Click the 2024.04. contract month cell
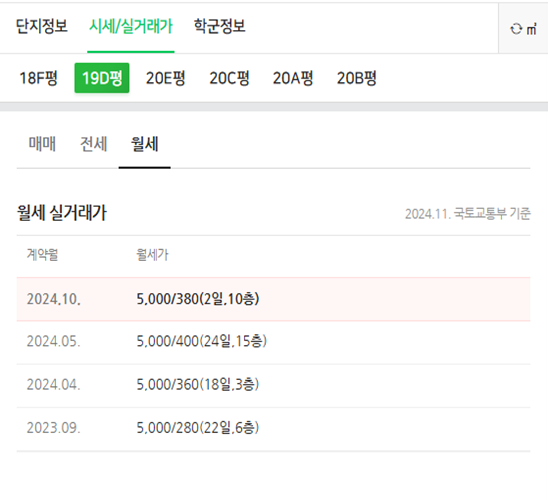The width and height of the screenshot is (548, 500). pyautogui.click(x=53, y=385)
